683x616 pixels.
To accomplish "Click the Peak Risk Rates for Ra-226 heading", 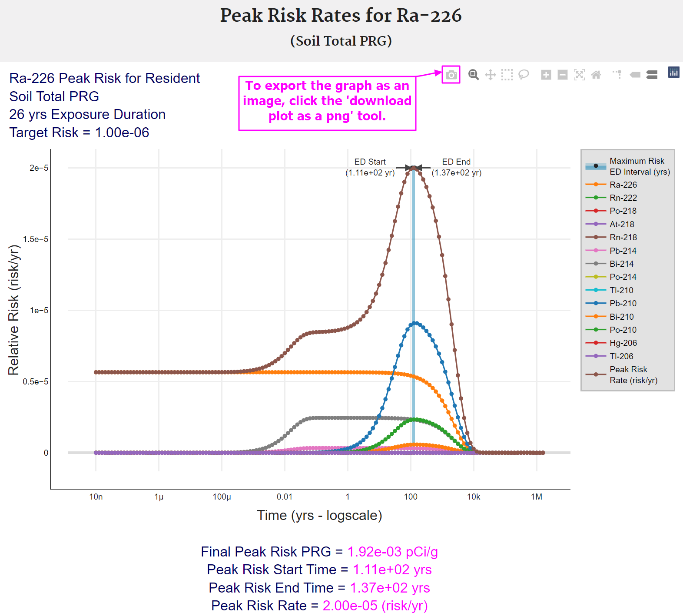I will [x=341, y=15].
